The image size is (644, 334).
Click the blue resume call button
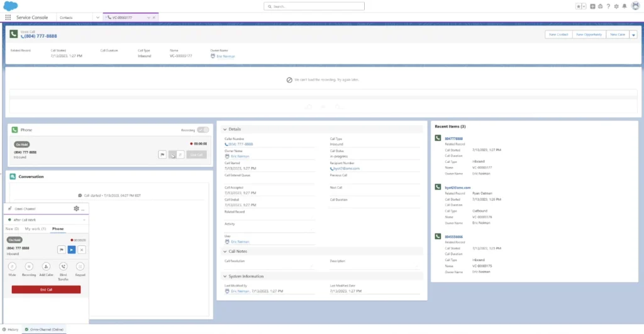click(x=72, y=250)
